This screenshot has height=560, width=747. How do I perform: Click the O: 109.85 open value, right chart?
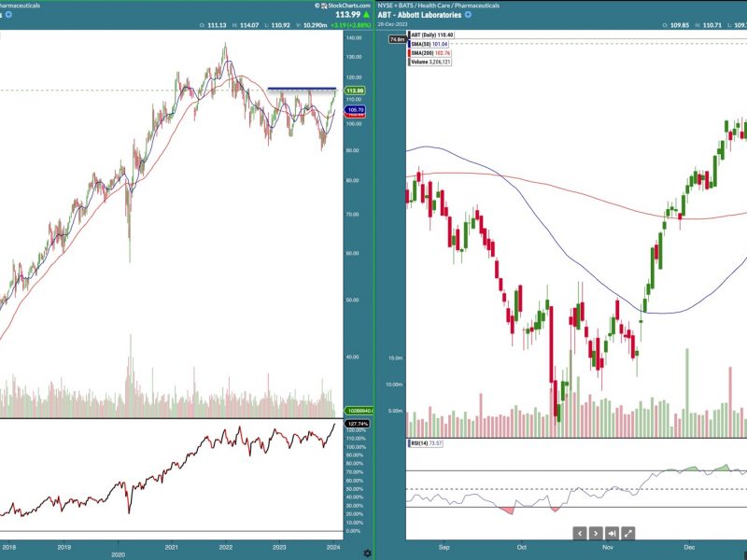coord(675,25)
